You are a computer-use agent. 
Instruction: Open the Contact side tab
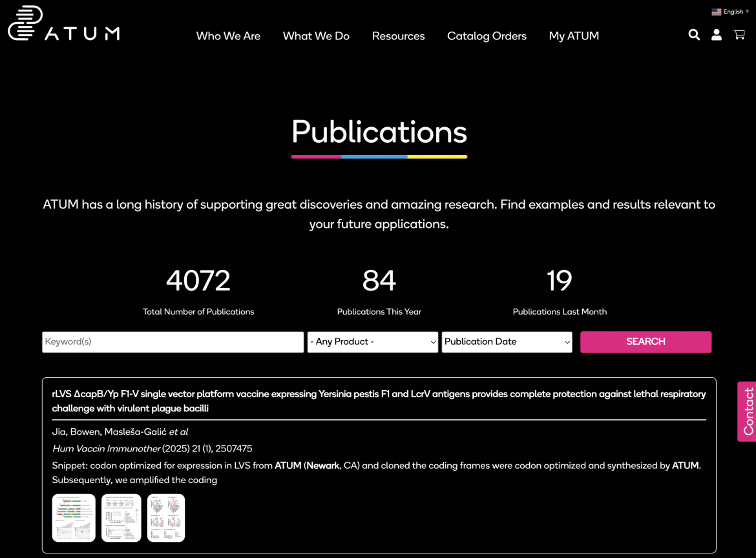click(748, 411)
